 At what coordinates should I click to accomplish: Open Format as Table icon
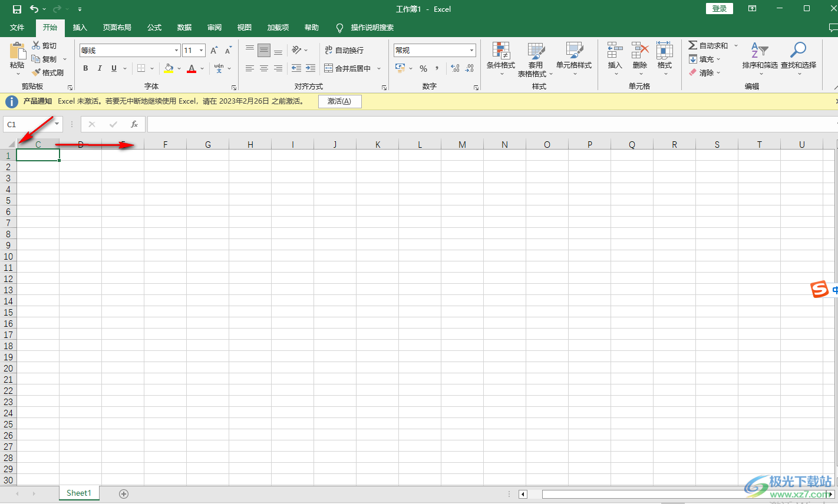(536, 51)
